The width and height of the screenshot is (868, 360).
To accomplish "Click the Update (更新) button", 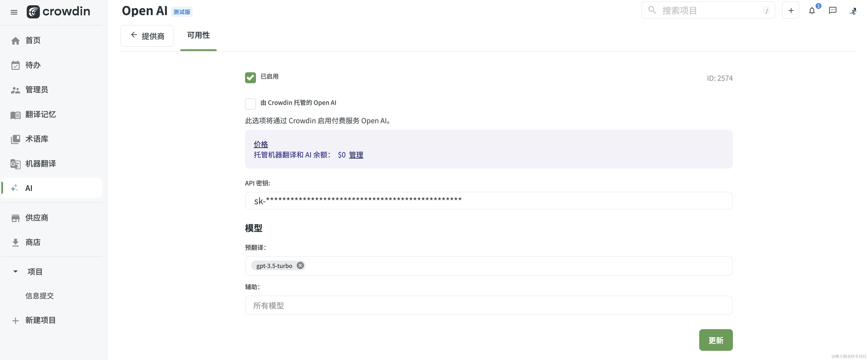I will tap(716, 340).
